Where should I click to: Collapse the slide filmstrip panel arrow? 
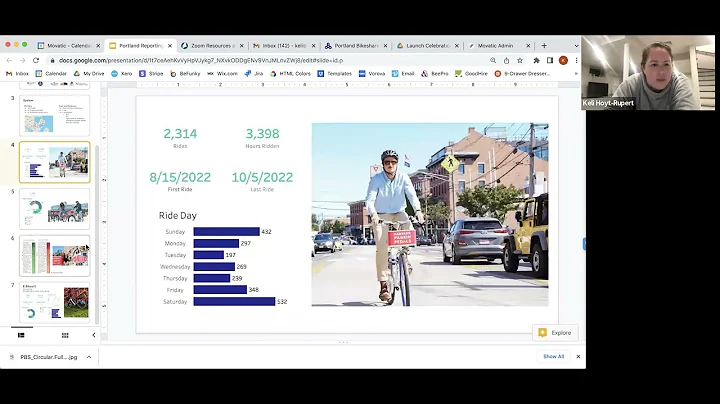(x=94, y=335)
